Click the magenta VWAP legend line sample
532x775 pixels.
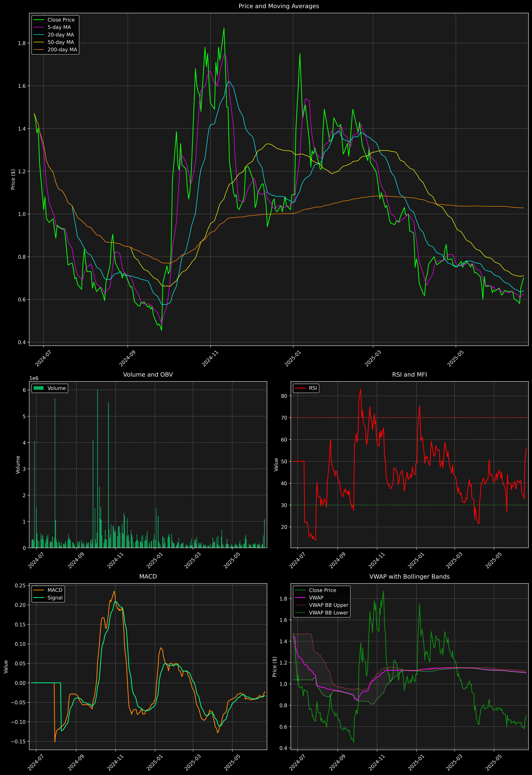[300, 598]
